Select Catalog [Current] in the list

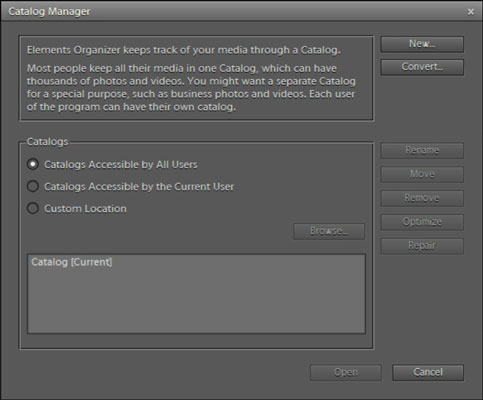[x=72, y=262]
